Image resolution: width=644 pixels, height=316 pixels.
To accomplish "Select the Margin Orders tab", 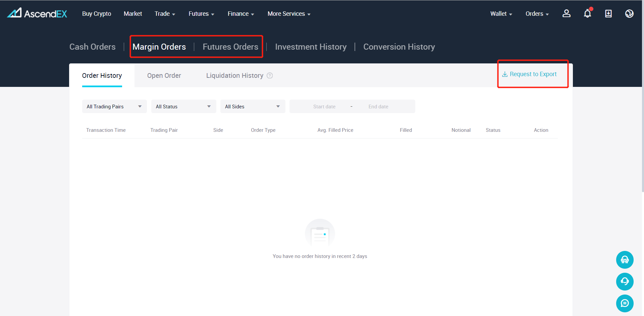I will (x=159, y=47).
